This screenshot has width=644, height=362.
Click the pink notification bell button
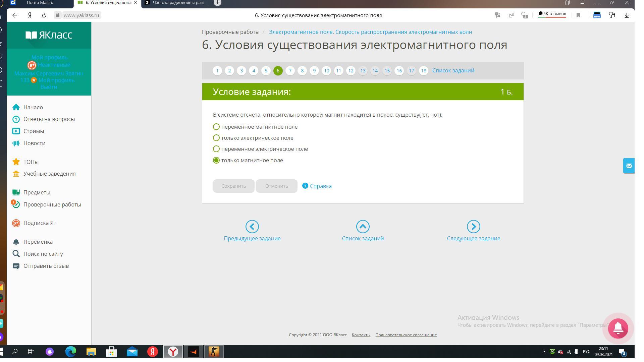point(618,328)
